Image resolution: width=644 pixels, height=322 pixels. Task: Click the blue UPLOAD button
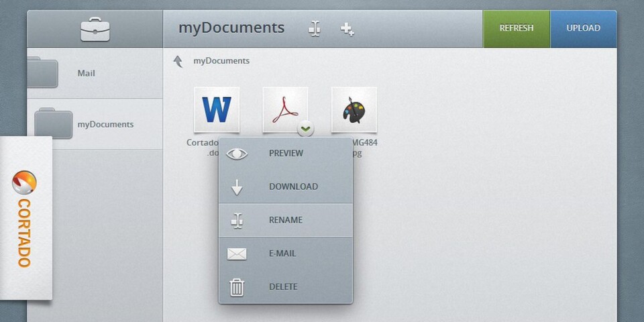click(x=583, y=29)
